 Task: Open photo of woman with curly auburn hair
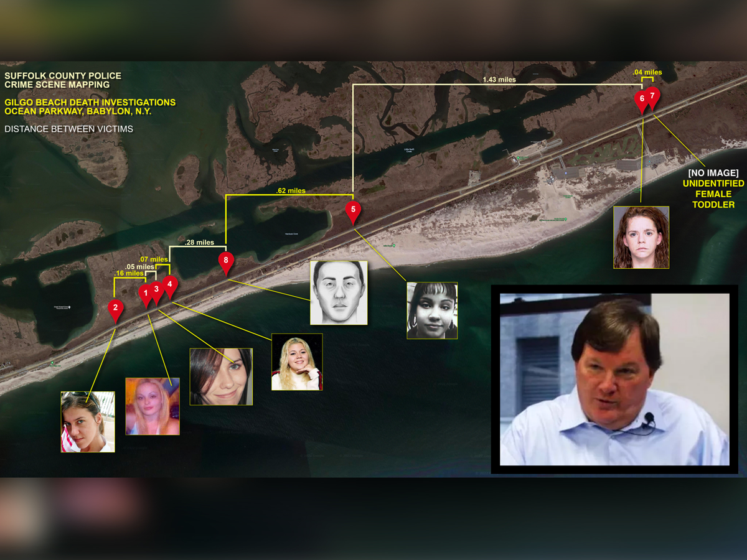coord(641,237)
